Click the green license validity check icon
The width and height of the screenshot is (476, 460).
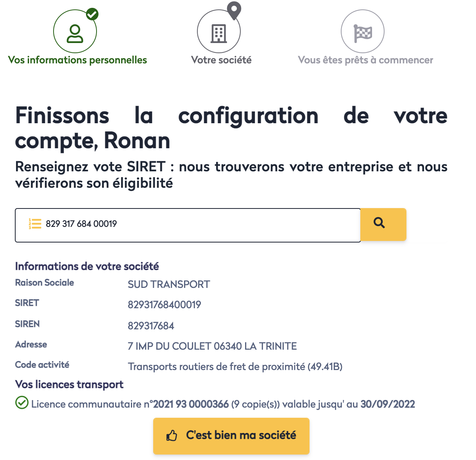pos(22,402)
